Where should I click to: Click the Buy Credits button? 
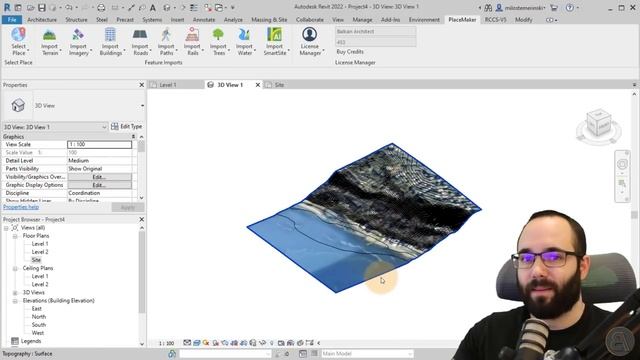coord(350,52)
